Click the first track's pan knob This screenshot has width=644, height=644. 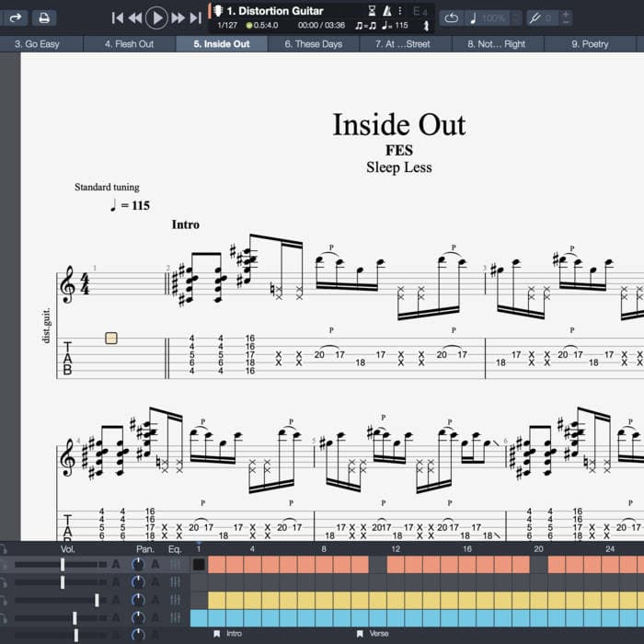[138, 564]
